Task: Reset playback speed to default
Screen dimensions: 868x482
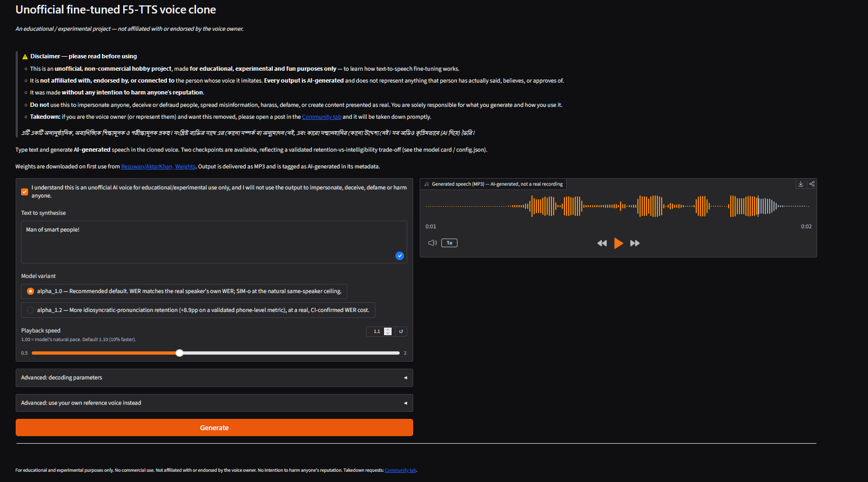Action: 401,331
